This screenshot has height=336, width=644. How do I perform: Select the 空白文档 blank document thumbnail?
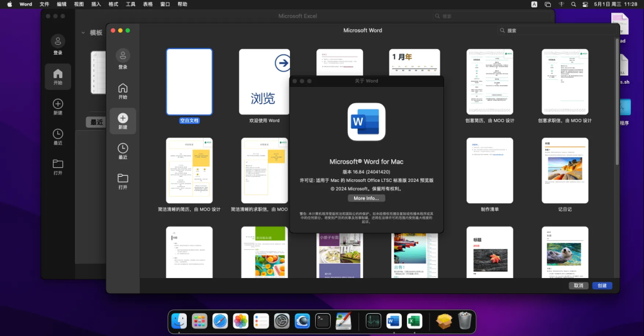point(189,82)
